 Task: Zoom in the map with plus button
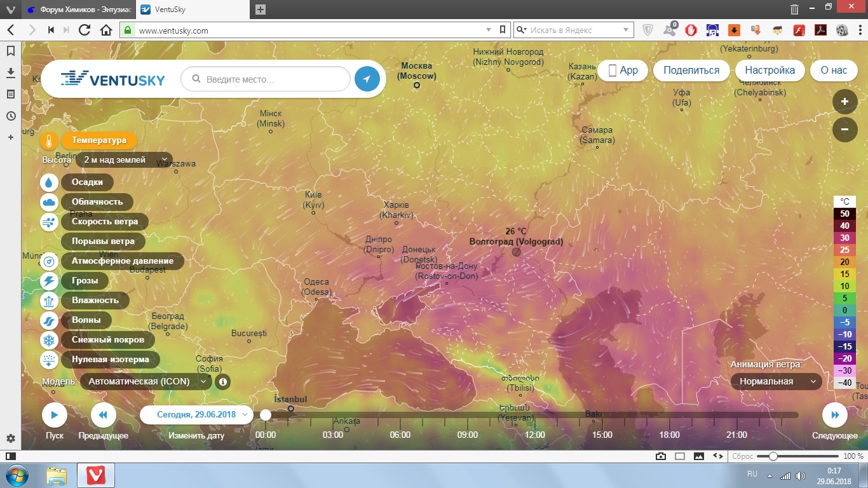pos(844,102)
